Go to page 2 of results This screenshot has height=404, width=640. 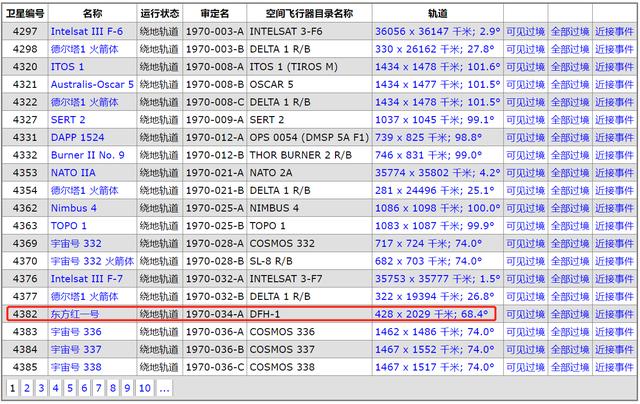pos(27,388)
